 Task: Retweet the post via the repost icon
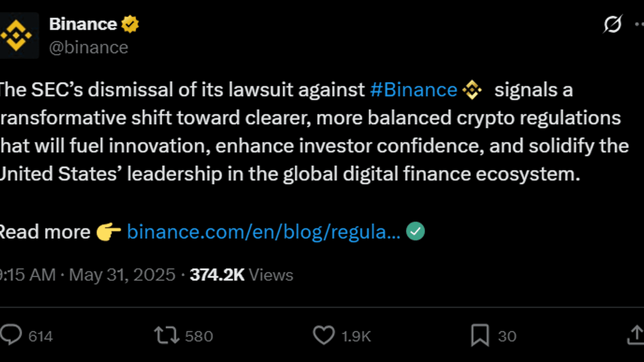point(168,336)
